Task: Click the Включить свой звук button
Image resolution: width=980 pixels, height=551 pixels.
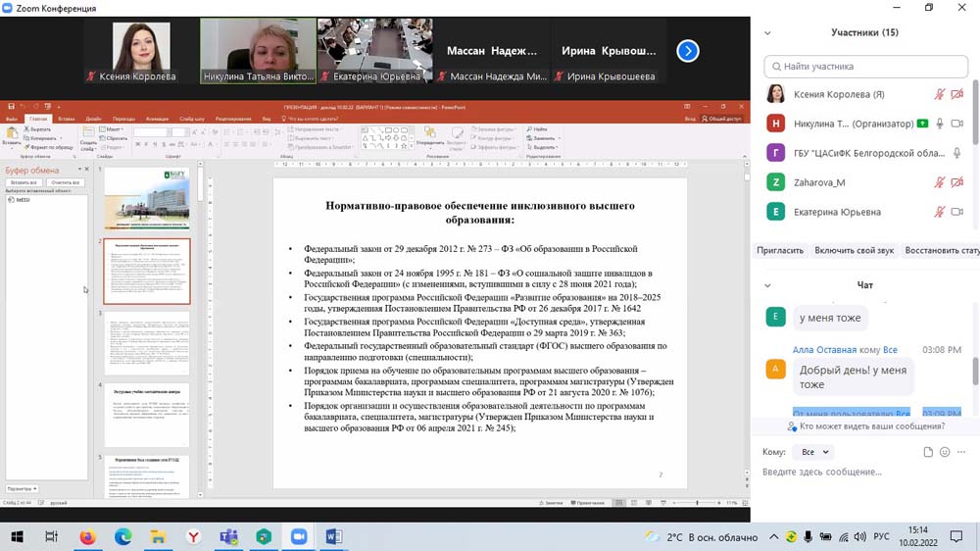Action: click(x=854, y=250)
